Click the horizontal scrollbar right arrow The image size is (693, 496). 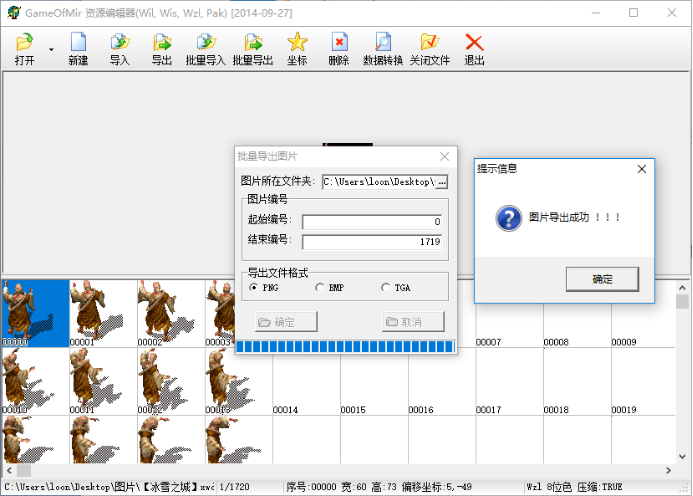[668, 470]
